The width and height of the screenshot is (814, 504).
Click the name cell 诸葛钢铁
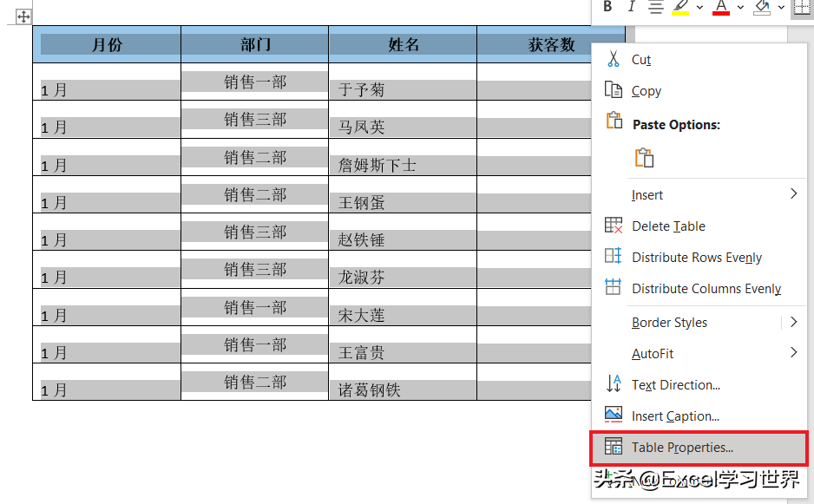point(403,382)
